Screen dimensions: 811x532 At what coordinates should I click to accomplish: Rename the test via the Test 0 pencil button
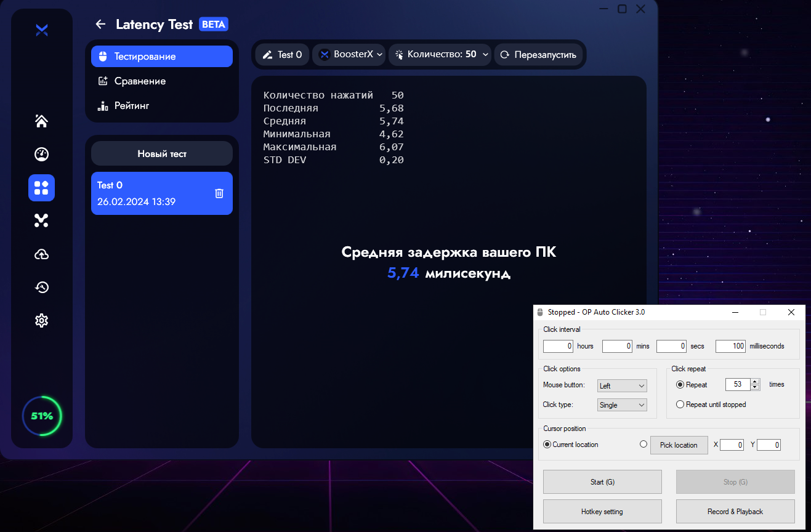(x=283, y=55)
